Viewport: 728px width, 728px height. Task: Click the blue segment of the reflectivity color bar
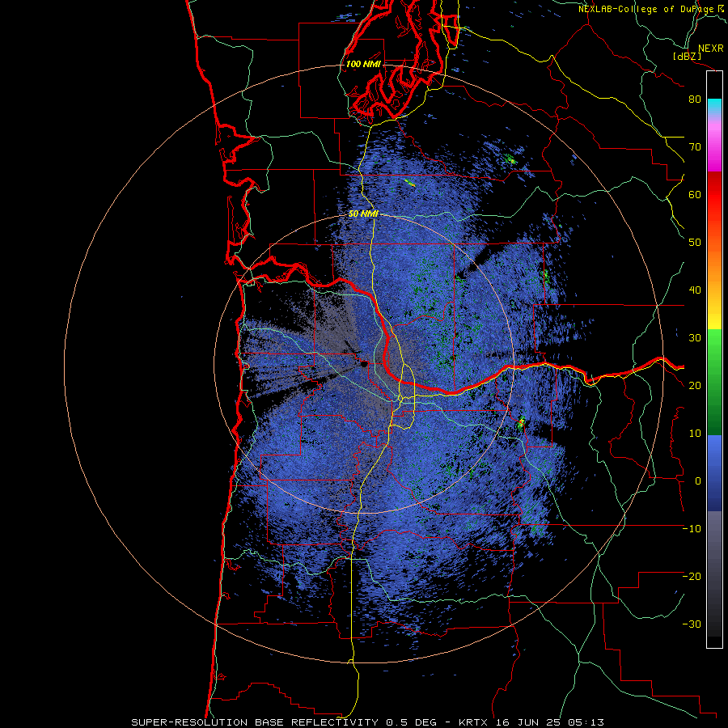coord(714,472)
